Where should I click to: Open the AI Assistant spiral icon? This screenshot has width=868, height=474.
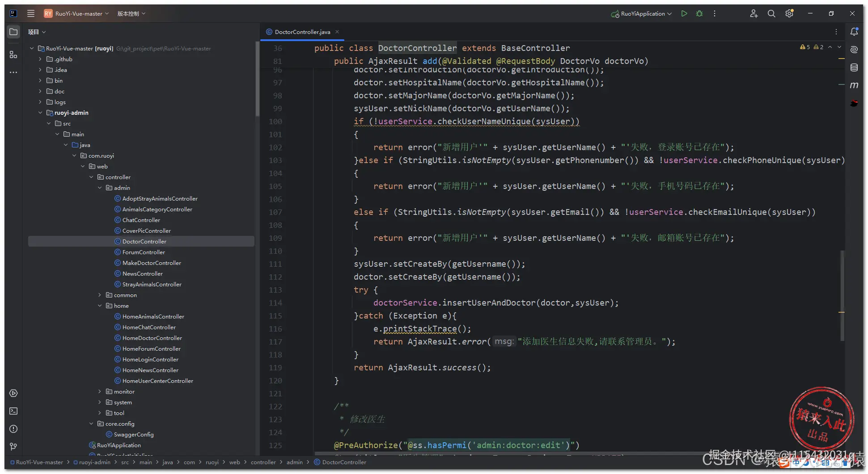coord(854,50)
